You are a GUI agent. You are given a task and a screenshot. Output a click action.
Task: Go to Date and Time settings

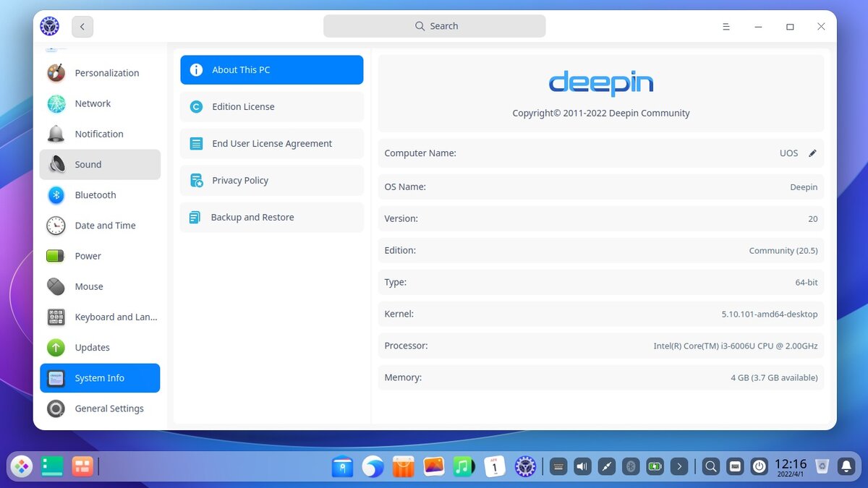coord(100,226)
